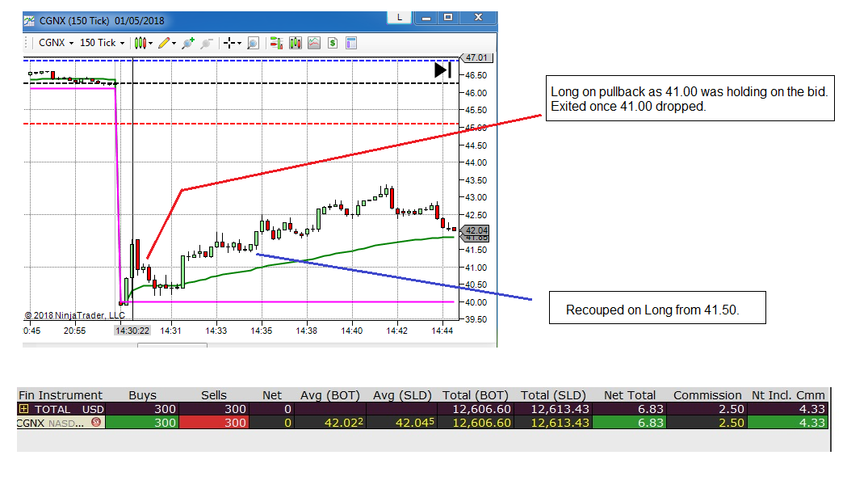Open the Indicators chart icon
This screenshot has width=868, height=489.
(314, 43)
